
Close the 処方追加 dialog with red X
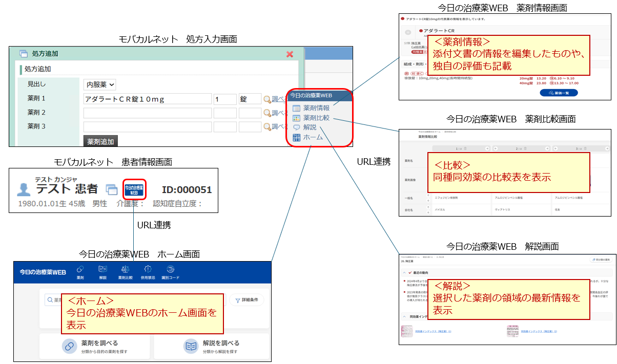(290, 54)
